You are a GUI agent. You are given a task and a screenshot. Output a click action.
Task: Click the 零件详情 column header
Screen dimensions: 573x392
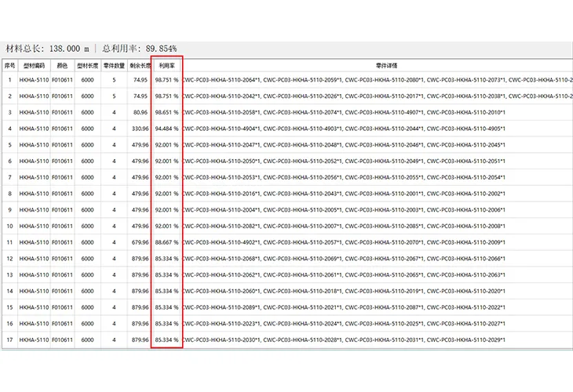coord(377,66)
